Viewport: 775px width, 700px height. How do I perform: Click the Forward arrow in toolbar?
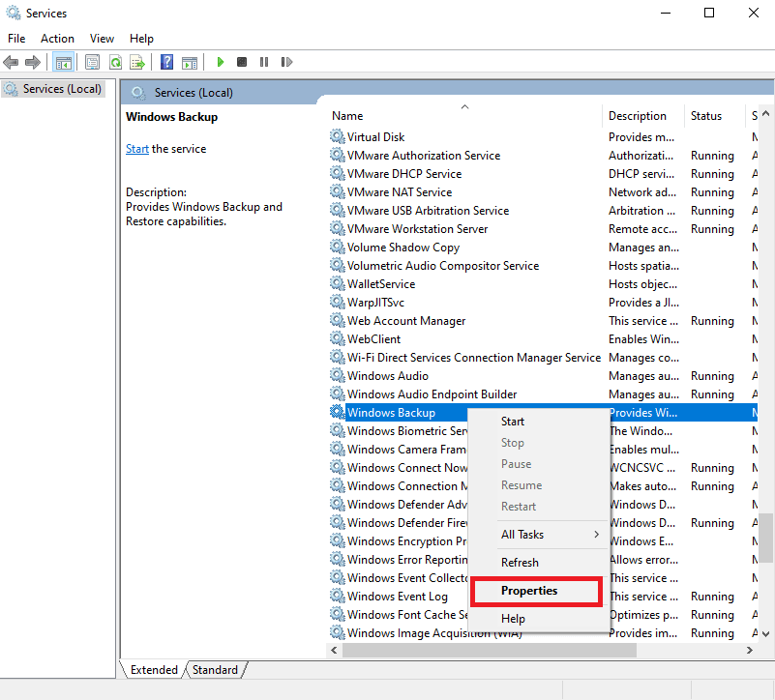pyautogui.click(x=33, y=62)
